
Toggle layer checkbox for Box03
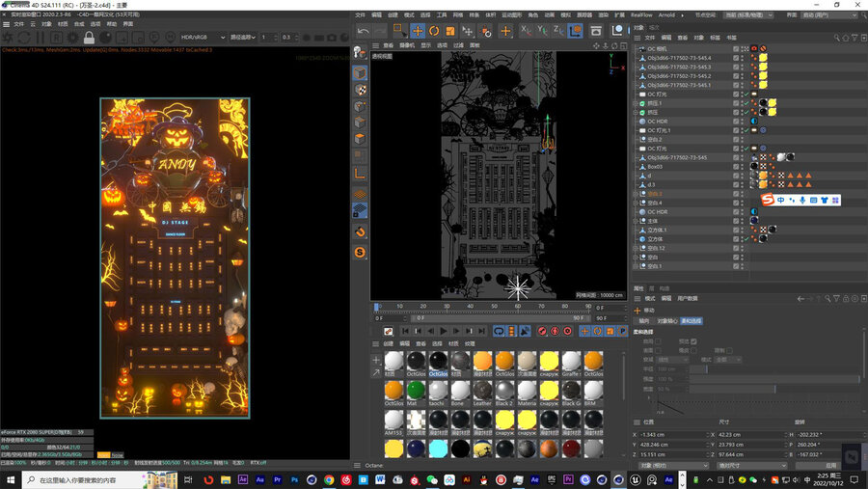736,166
